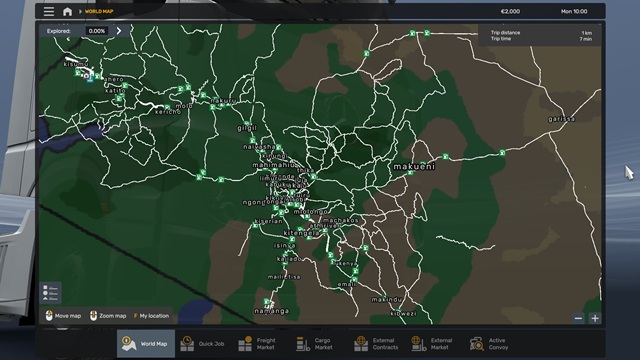Select the kiserian city label

[268, 221]
